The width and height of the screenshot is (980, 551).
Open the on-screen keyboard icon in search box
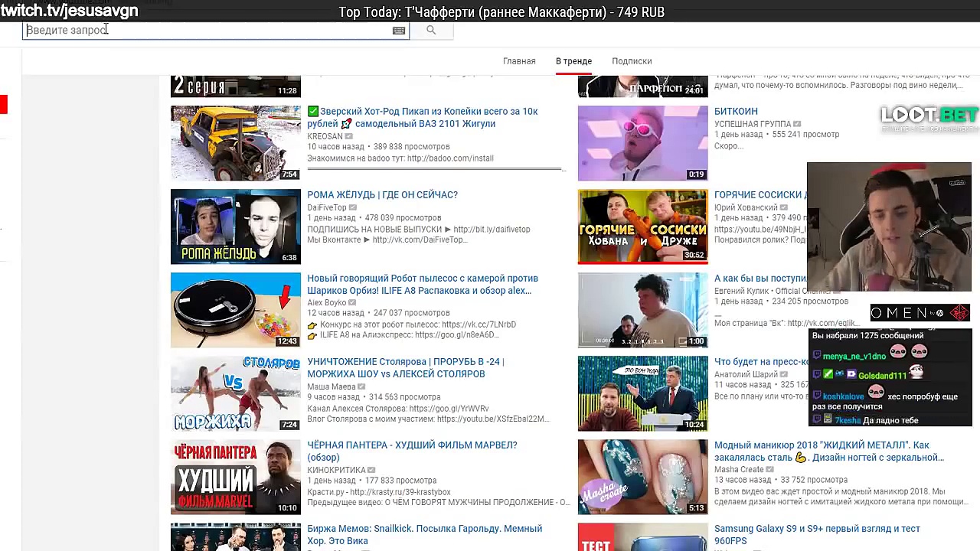point(399,31)
